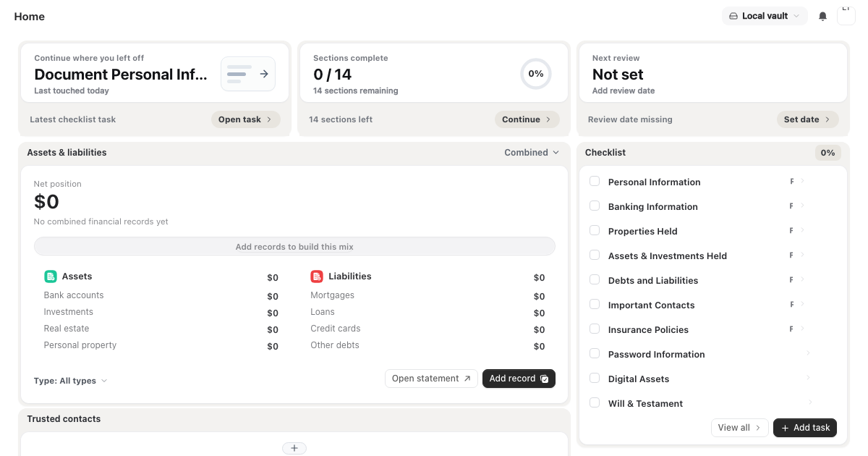The width and height of the screenshot is (868, 456).
Task: Click the Add record button
Action: [x=519, y=379]
